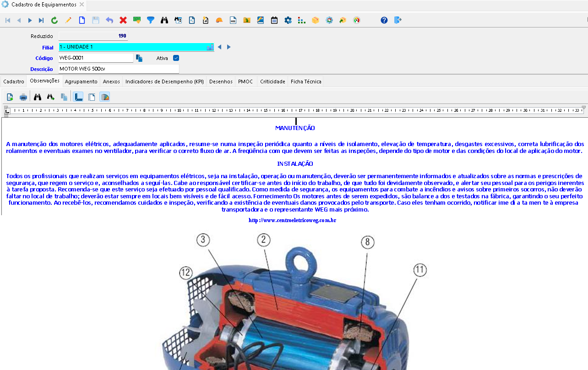This screenshot has height=370, width=588.
Task: Click the red X delete record icon
Action: [123, 20]
